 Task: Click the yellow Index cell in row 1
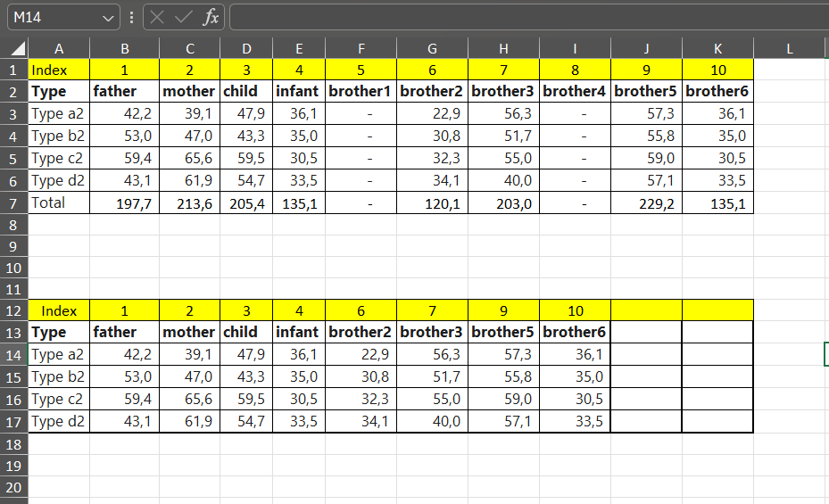coord(59,70)
